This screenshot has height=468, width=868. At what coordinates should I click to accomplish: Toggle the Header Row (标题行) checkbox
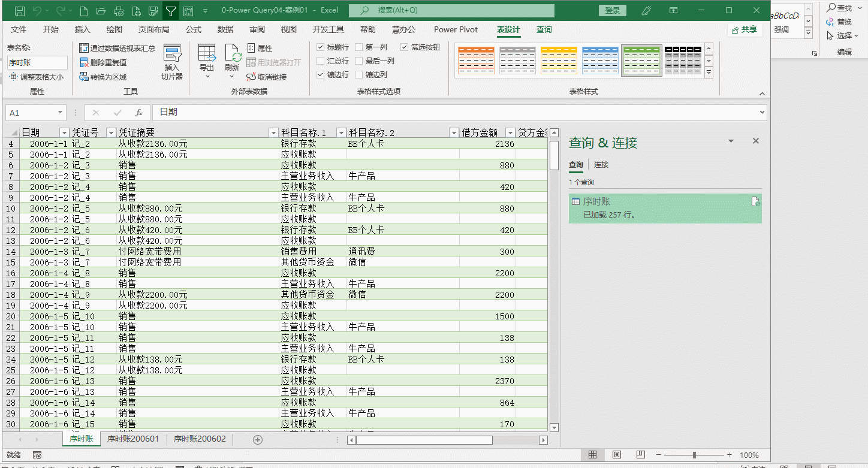click(321, 47)
